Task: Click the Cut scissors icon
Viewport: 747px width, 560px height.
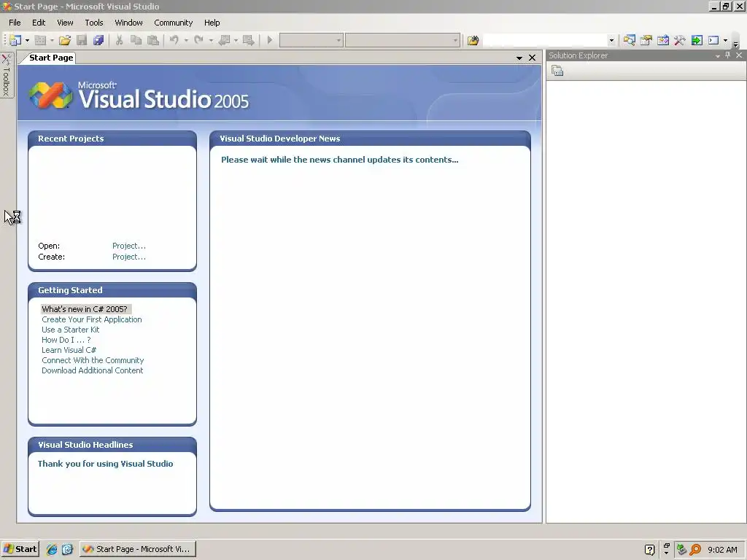Action: pyautogui.click(x=119, y=41)
